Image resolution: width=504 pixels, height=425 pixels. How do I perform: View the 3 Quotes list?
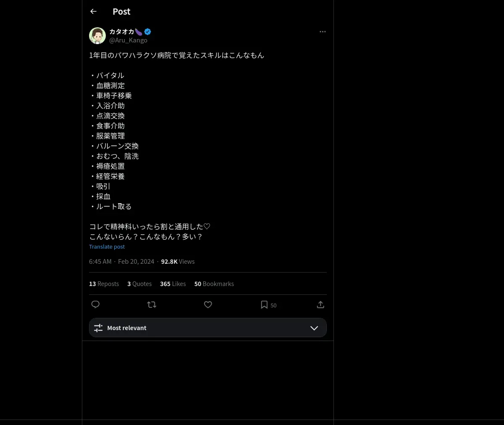(x=139, y=284)
